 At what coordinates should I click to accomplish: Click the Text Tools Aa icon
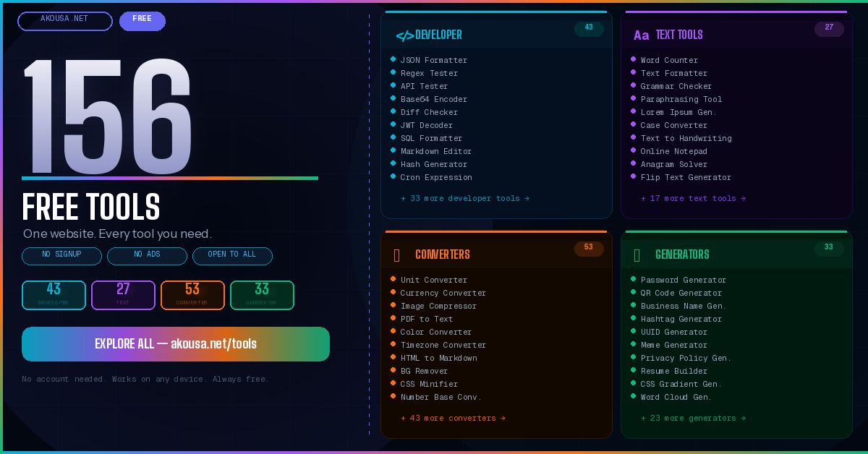coord(641,35)
